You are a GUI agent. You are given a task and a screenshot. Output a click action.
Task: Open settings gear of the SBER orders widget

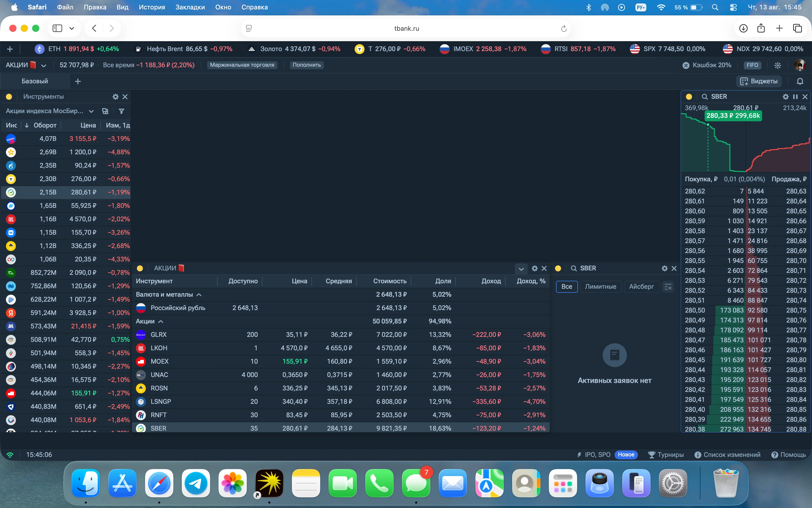point(664,268)
